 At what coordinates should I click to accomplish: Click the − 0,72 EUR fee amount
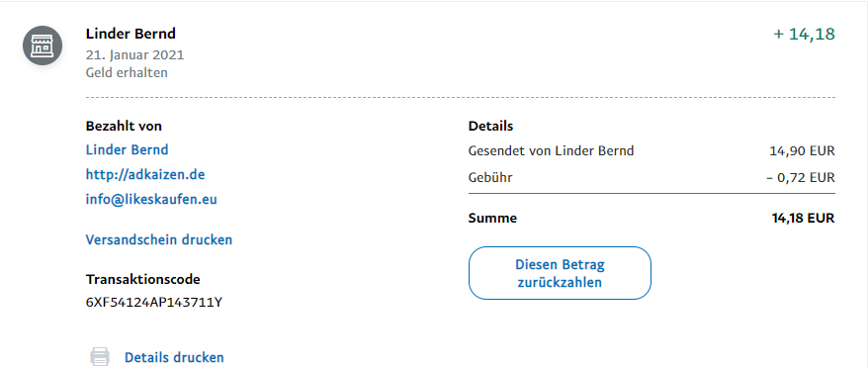[x=801, y=178]
